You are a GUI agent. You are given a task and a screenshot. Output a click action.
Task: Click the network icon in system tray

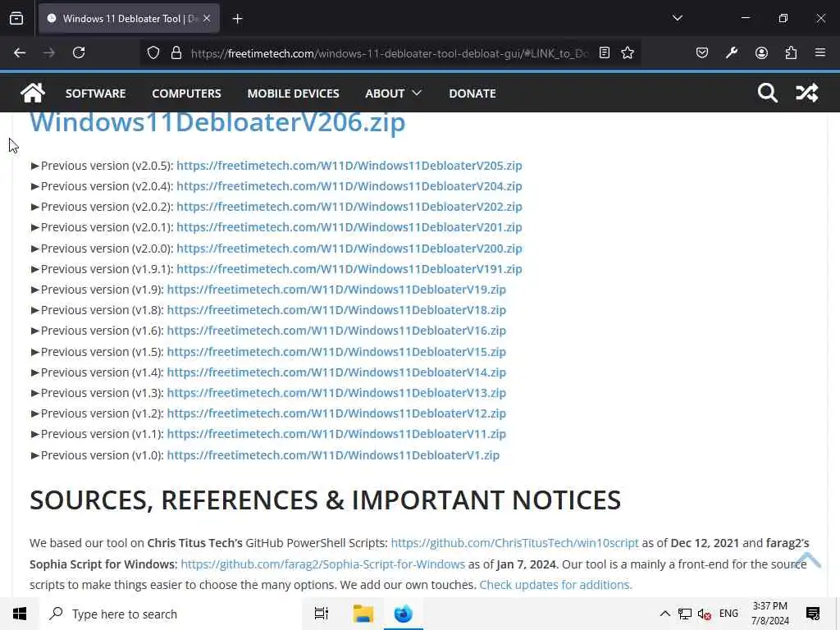tap(685, 614)
